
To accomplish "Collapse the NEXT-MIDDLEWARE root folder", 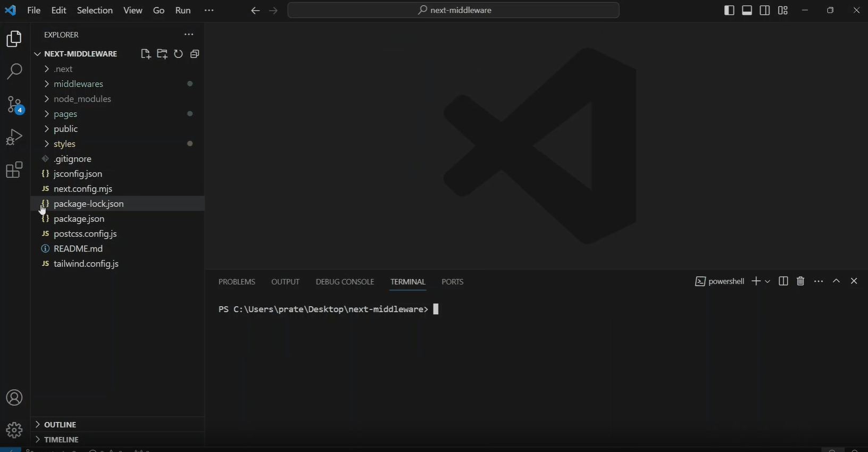I will [x=37, y=54].
